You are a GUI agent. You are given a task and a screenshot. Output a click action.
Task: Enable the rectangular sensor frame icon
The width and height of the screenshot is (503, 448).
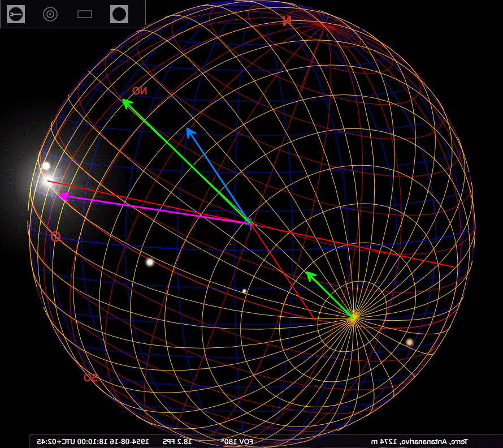point(85,14)
